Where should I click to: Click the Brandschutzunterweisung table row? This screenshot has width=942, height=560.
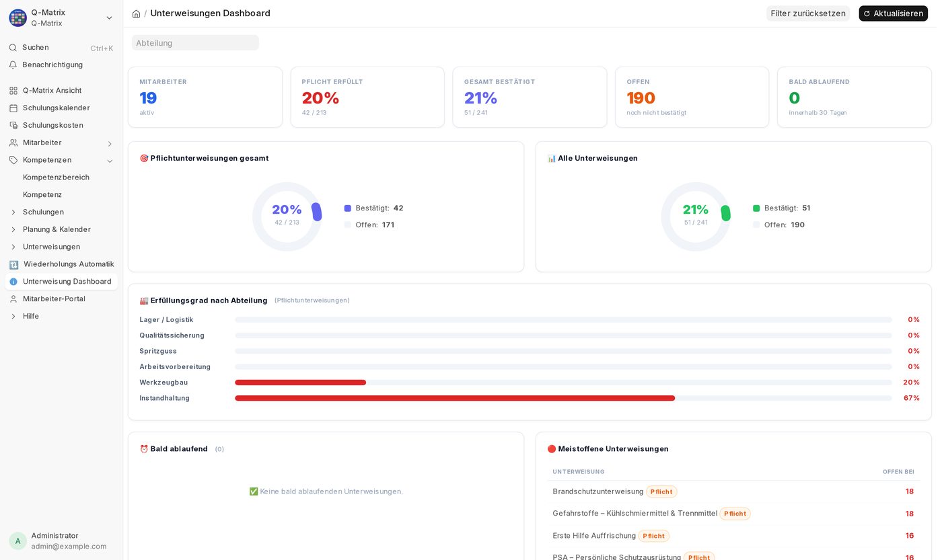click(733, 492)
